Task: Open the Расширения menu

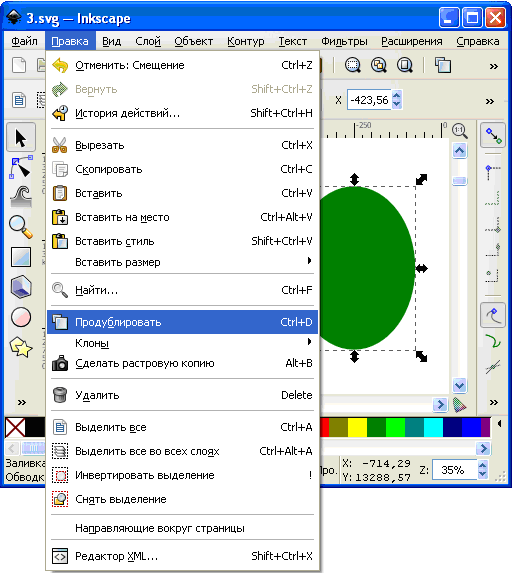Action: 412,41
